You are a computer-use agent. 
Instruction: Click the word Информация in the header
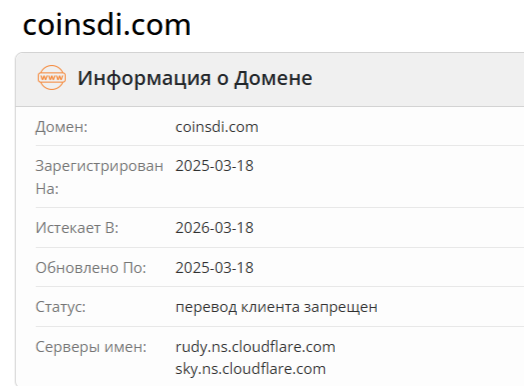click(144, 79)
